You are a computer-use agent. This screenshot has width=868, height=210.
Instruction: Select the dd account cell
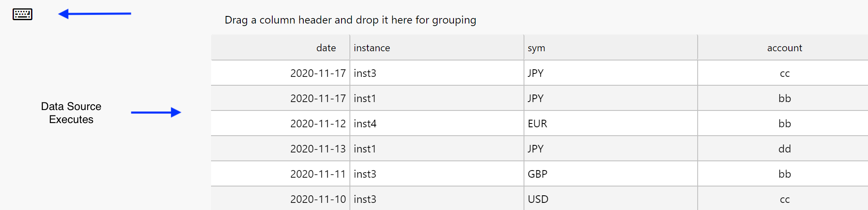[x=785, y=149]
